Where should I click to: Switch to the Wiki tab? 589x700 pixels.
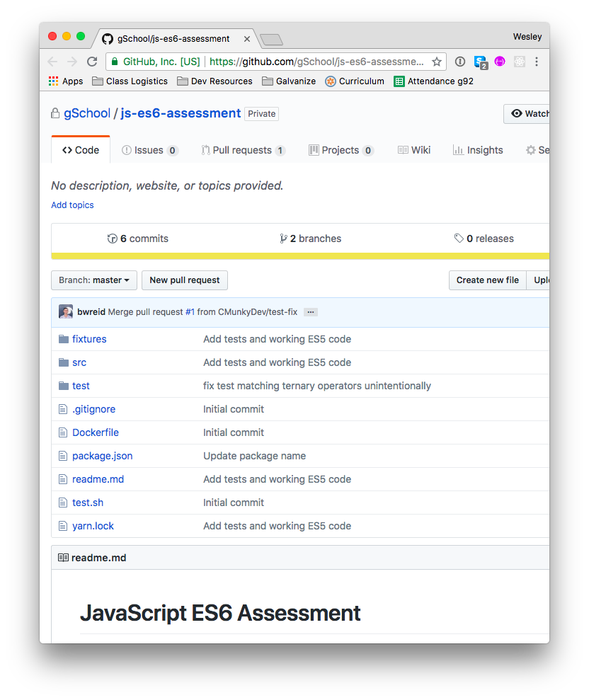414,151
